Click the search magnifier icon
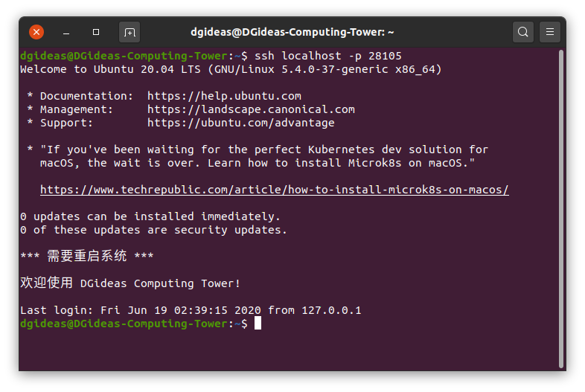This screenshot has width=585, height=392. (x=523, y=32)
